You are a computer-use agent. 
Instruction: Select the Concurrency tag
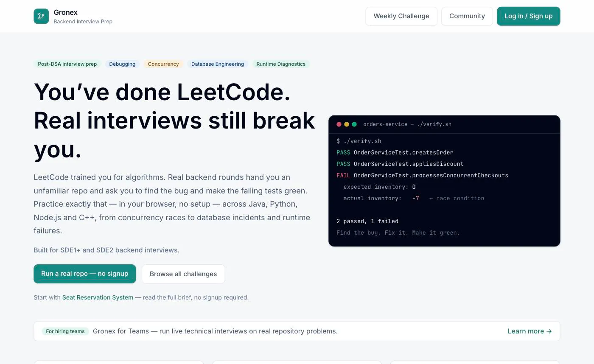click(163, 64)
